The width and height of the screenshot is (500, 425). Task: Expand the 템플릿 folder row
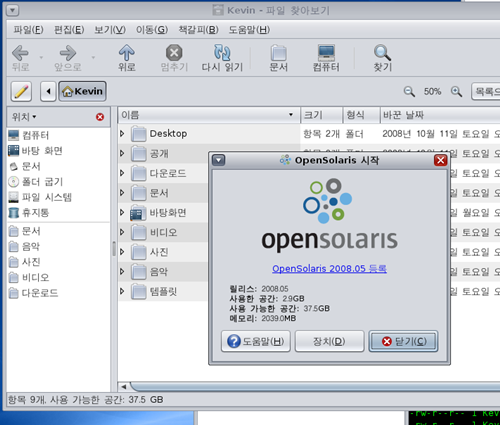coord(122,291)
